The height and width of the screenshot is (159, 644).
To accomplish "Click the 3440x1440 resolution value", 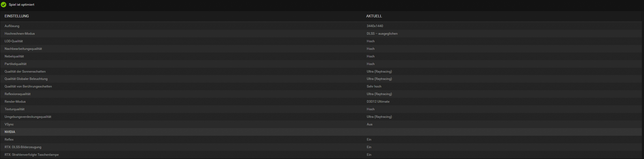I will click(375, 26).
